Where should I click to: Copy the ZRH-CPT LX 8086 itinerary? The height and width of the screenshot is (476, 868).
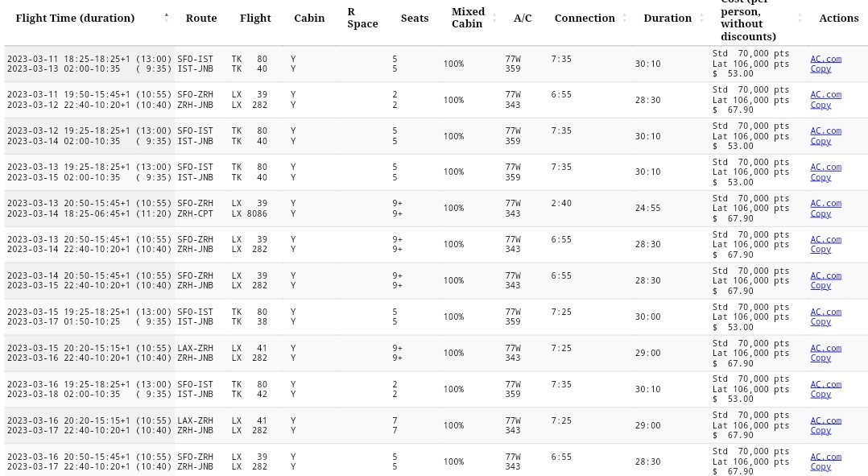click(820, 213)
